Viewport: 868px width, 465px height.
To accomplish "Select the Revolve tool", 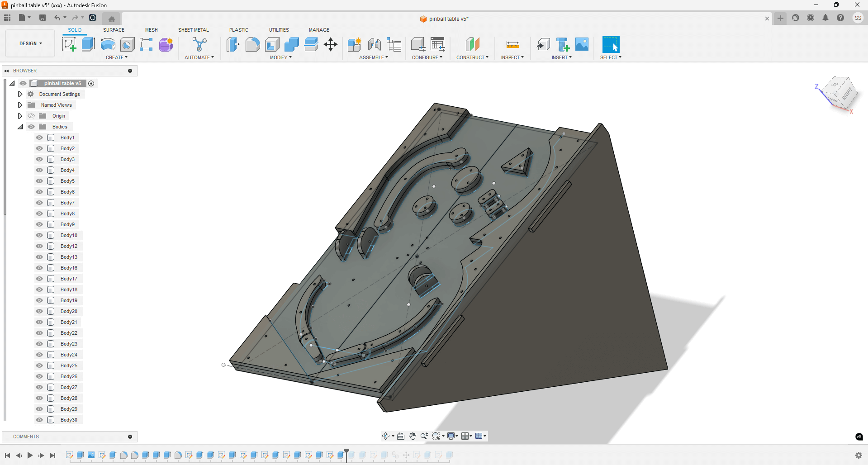I will 108,44.
